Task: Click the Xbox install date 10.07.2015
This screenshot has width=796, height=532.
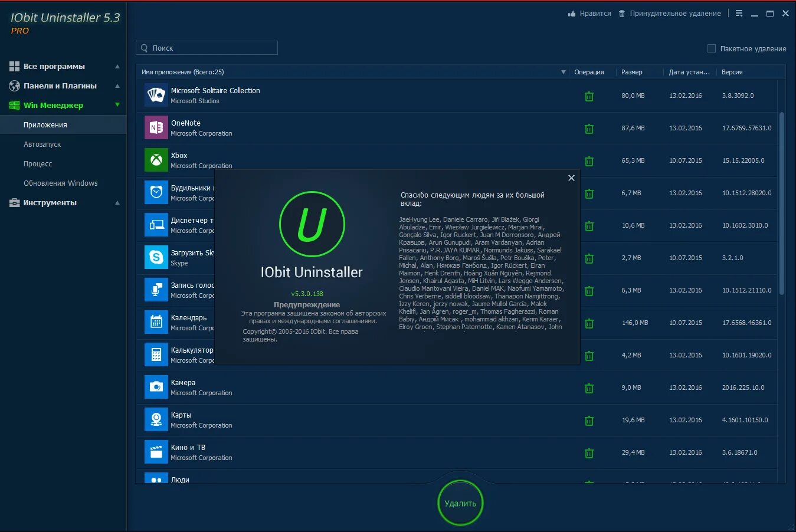Action: coord(686,160)
